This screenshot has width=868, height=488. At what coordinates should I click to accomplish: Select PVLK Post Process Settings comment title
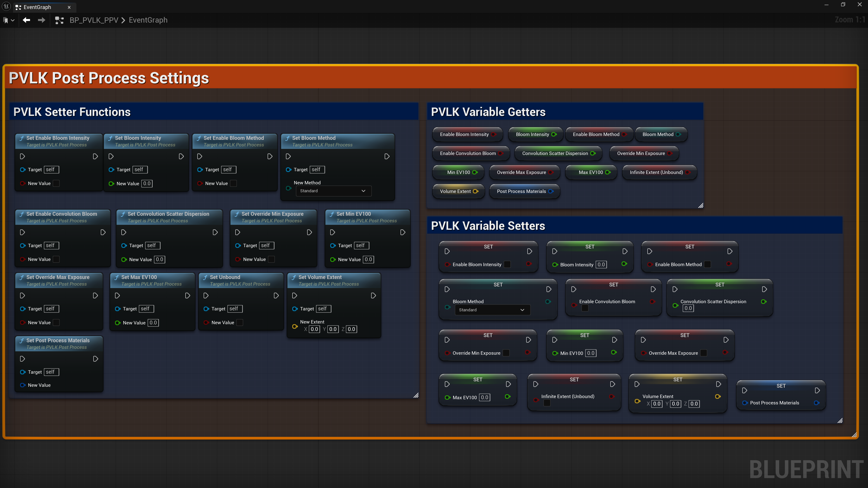(109, 78)
